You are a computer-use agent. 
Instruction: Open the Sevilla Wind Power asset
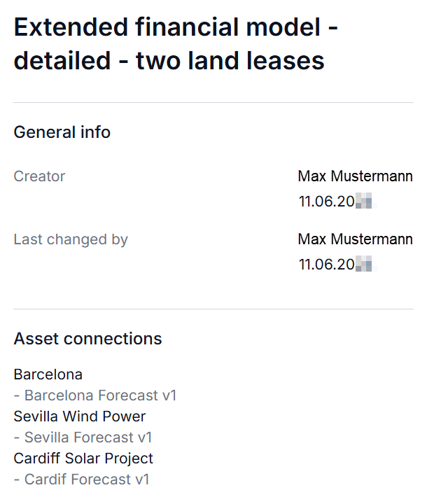[x=80, y=416]
